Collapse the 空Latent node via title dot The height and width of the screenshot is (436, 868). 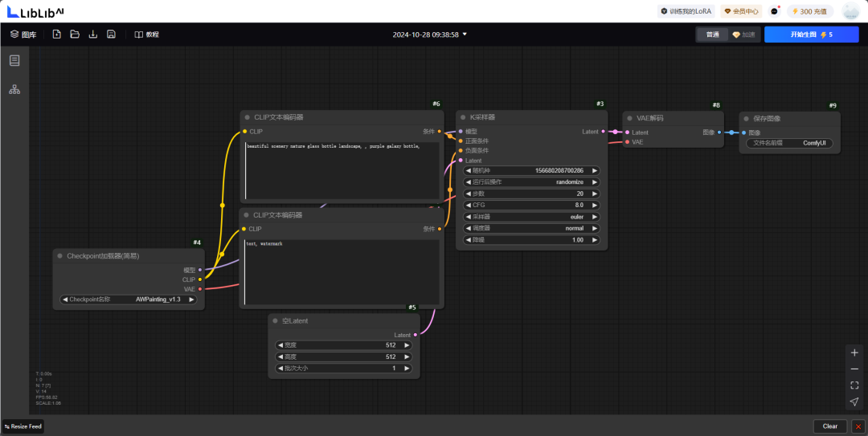(275, 321)
